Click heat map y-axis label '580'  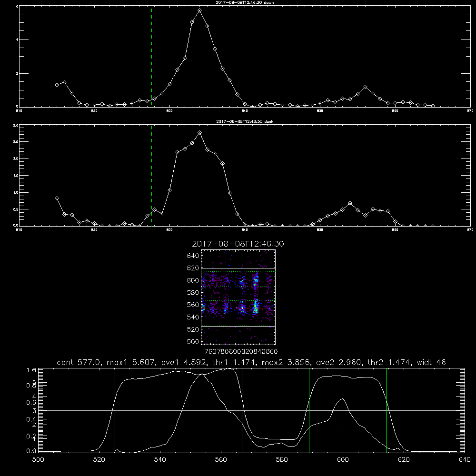pyautogui.click(x=193, y=293)
